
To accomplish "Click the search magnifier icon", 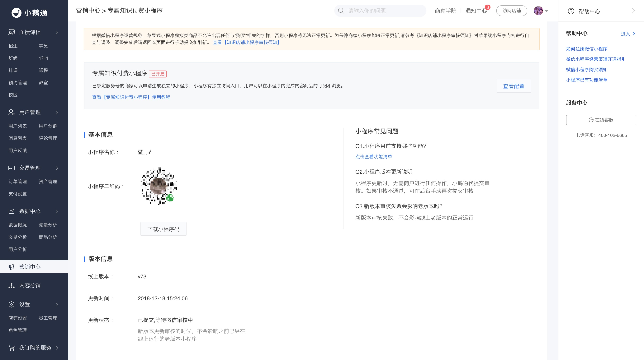I will pyautogui.click(x=341, y=11).
